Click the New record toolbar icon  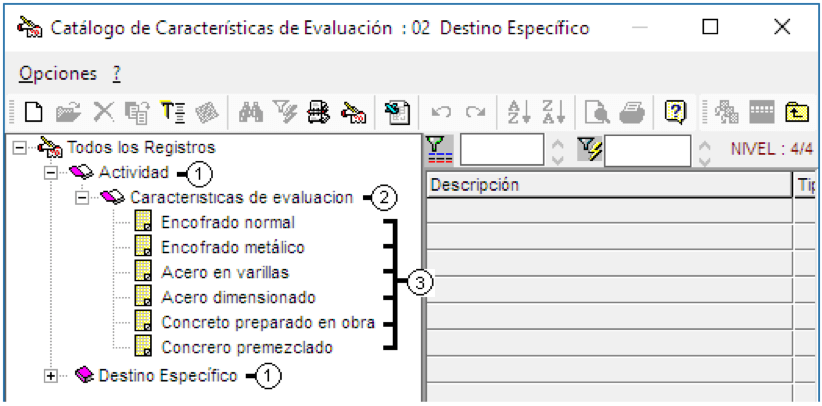(x=34, y=112)
